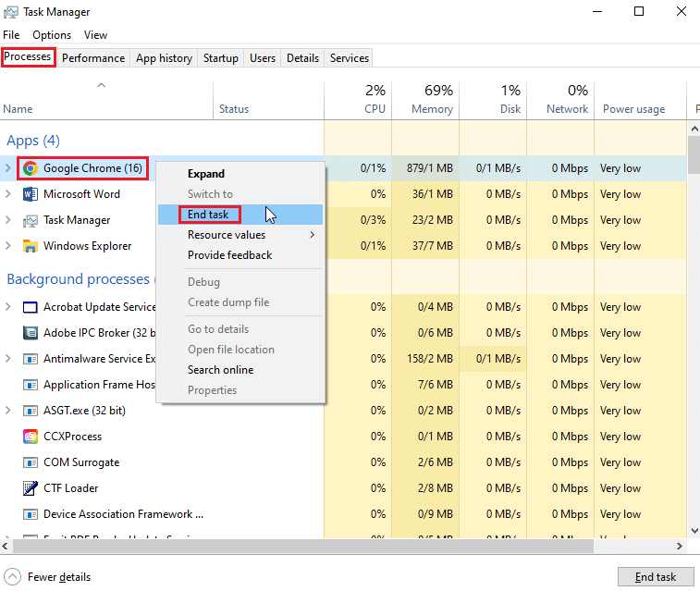
Task: Click the COM Surrogate icon
Action: click(x=31, y=462)
